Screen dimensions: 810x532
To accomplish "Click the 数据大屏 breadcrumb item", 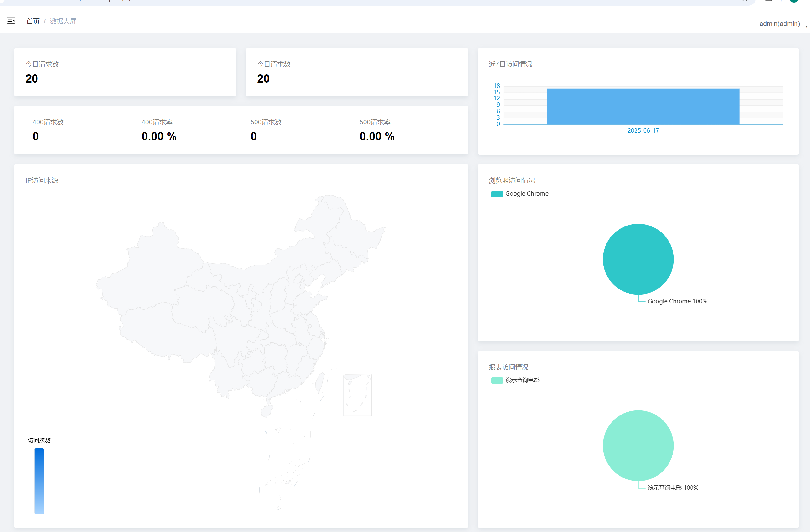I will [63, 21].
